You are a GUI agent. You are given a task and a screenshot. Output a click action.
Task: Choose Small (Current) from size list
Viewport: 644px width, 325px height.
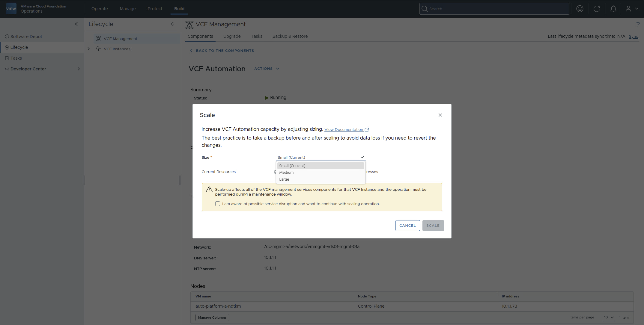tap(321, 166)
